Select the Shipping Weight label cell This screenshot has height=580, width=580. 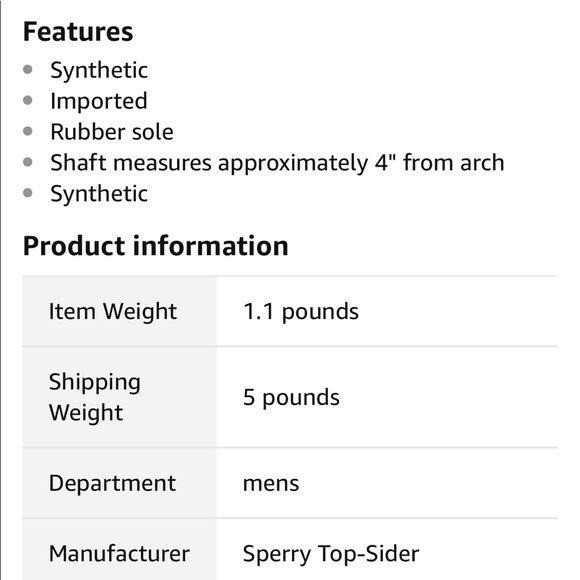pyautogui.click(x=119, y=397)
